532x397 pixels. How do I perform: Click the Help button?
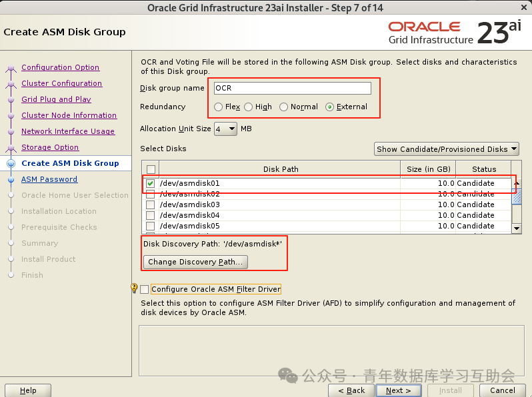(28, 390)
